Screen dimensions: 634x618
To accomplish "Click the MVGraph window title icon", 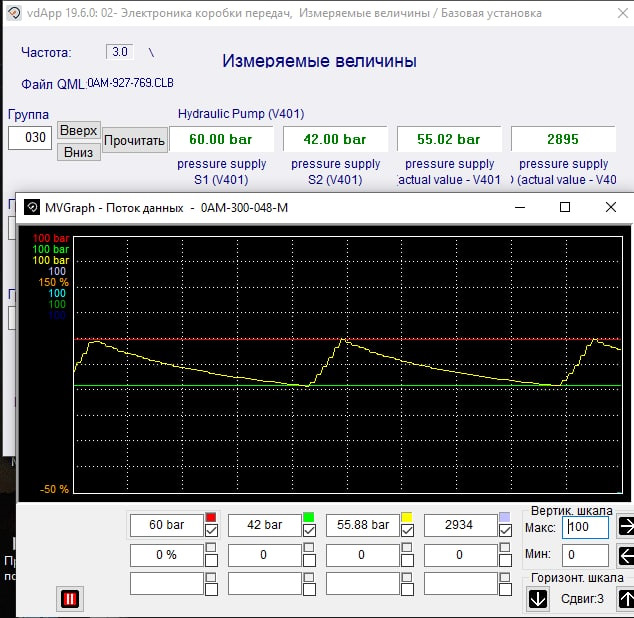I will [x=31, y=207].
